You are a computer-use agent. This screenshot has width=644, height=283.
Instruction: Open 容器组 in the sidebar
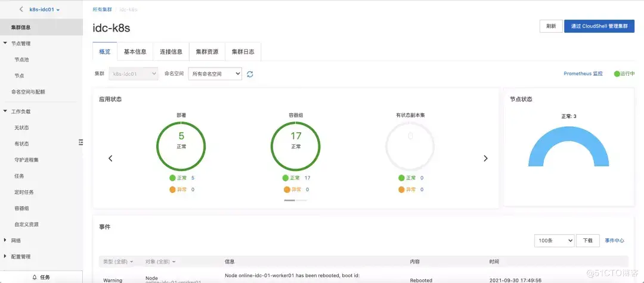click(21, 209)
